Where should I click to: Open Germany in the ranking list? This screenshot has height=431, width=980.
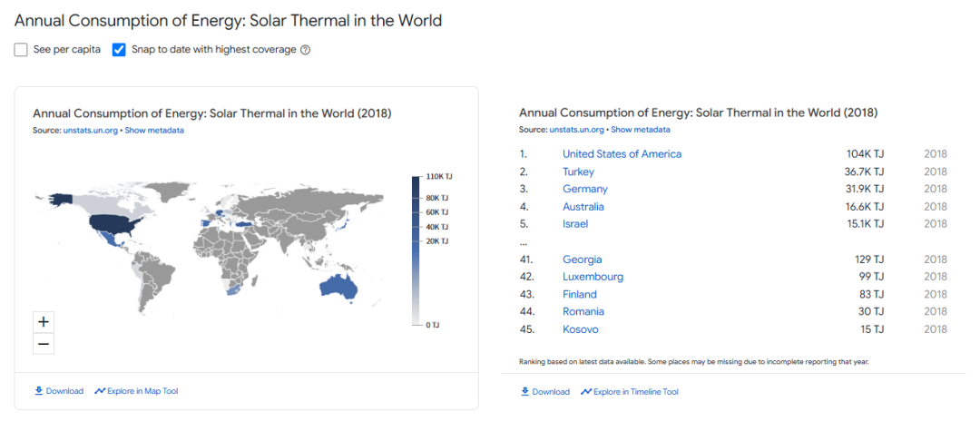click(x=585, y=189)
